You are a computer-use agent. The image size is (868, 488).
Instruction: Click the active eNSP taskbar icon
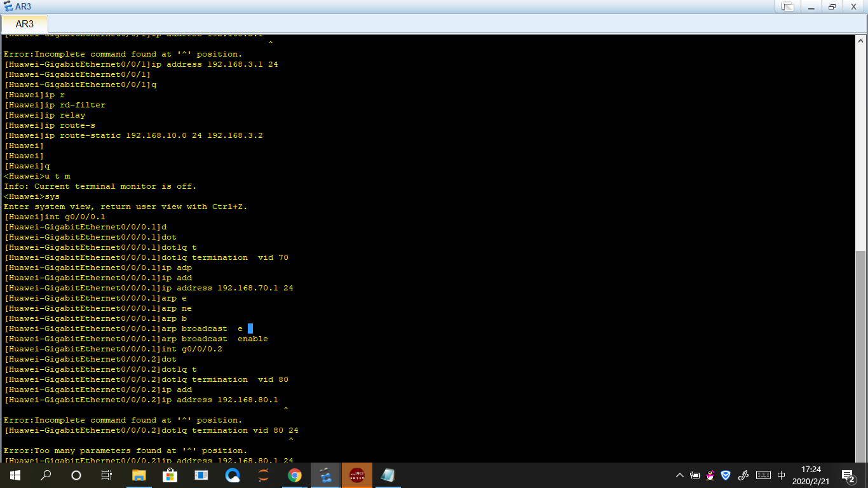tap(325, 475)
